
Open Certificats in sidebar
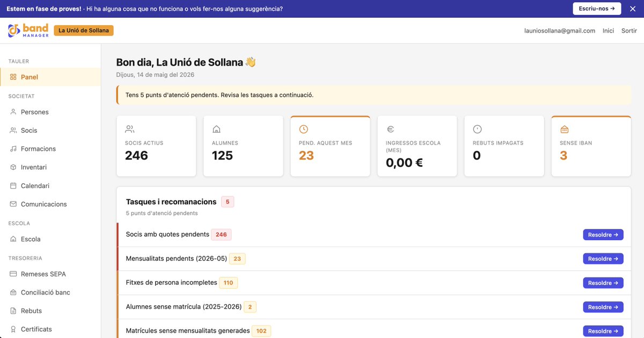coord(50,329)
